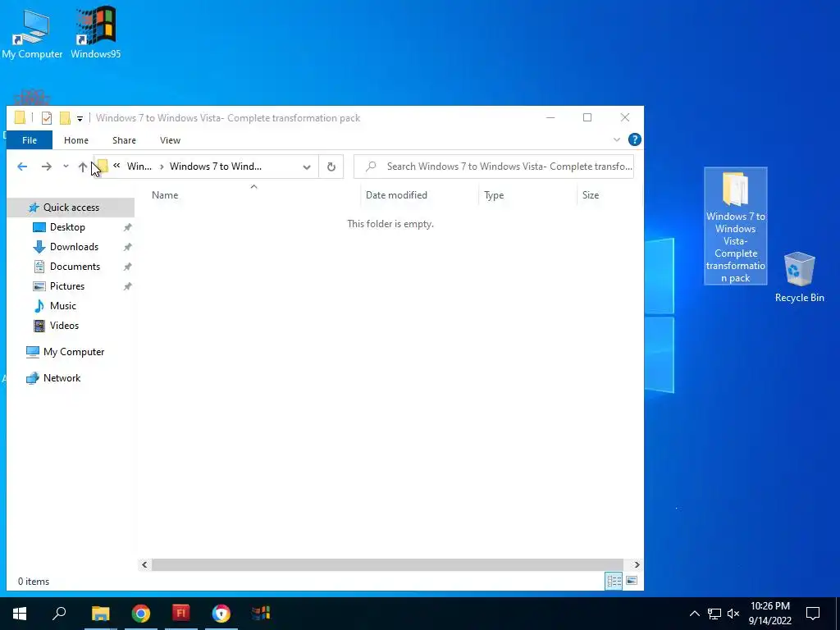Viewport: 840px width, 630px height.
Task: Open shield-shaped browser taskbar icon
Action: (x=221, y=614)
